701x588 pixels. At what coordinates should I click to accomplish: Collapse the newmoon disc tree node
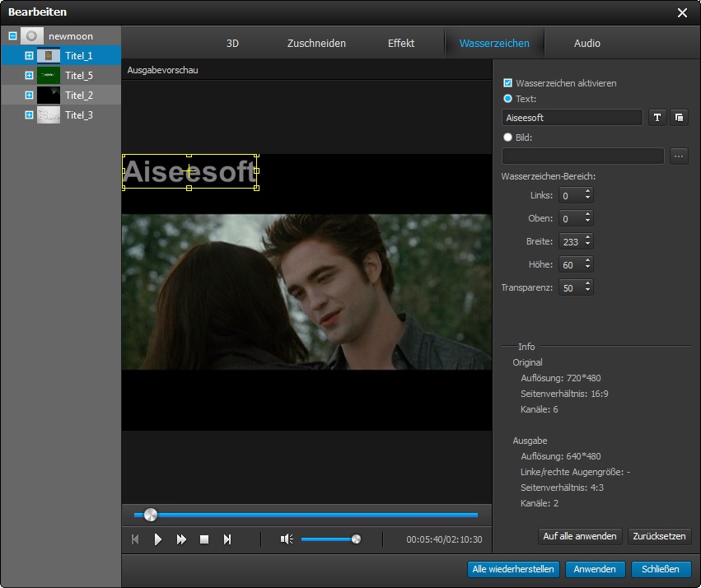[12, 36]
